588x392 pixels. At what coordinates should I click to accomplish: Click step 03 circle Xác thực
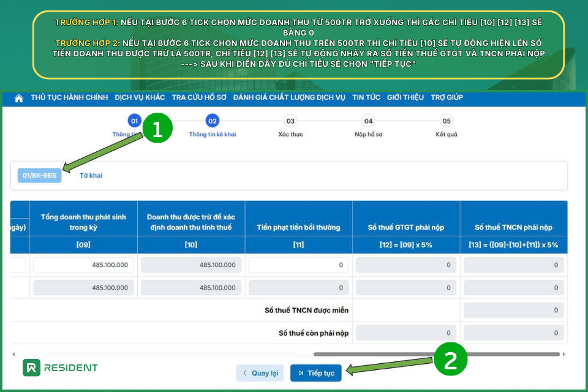[x=290, y=121]
